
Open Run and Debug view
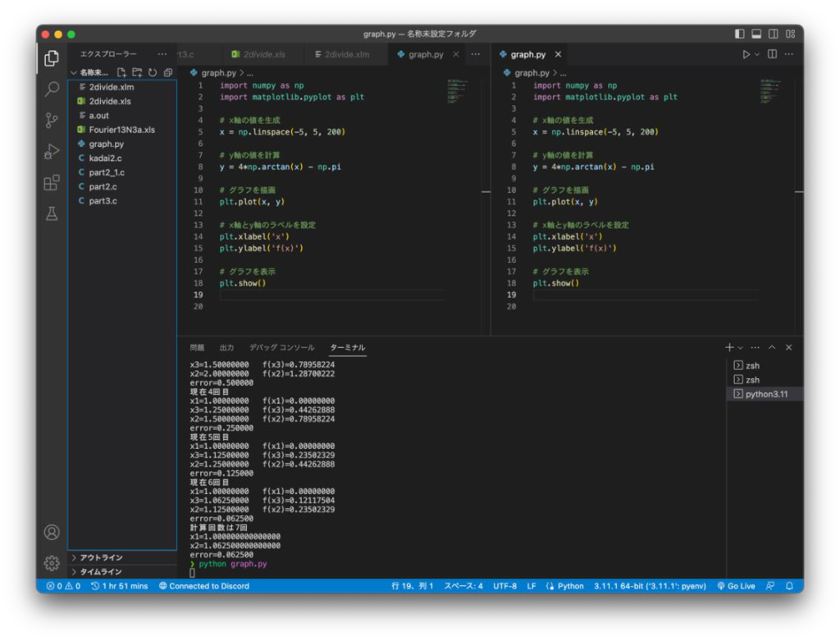[x=52, y=151]
